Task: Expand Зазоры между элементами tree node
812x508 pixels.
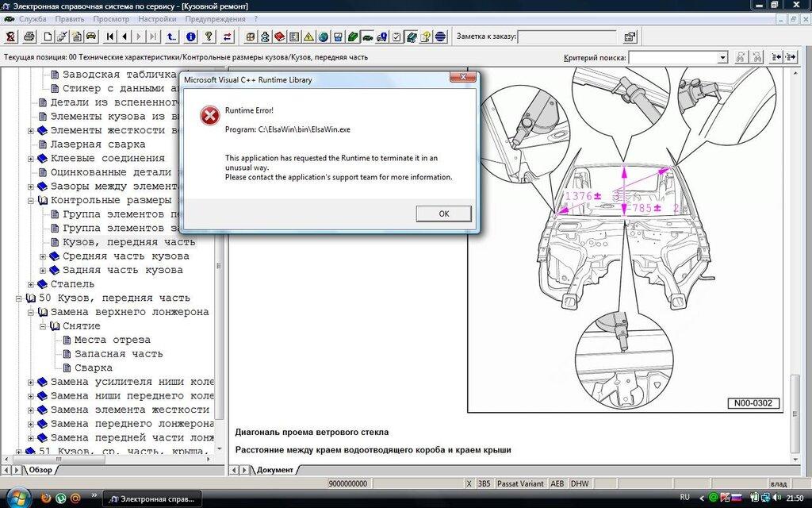Action: coord(31,187)
